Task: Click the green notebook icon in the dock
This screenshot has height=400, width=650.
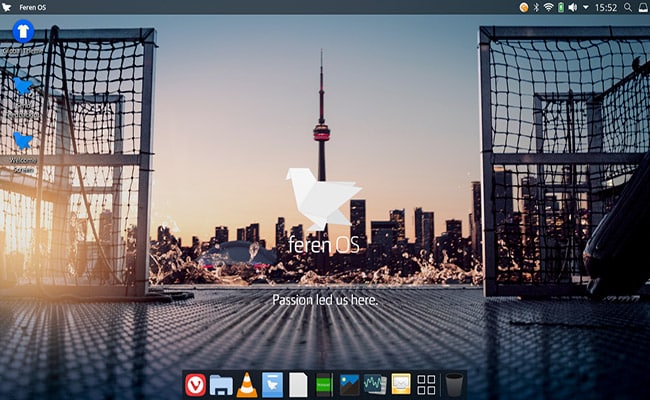Action: (324, 384)
